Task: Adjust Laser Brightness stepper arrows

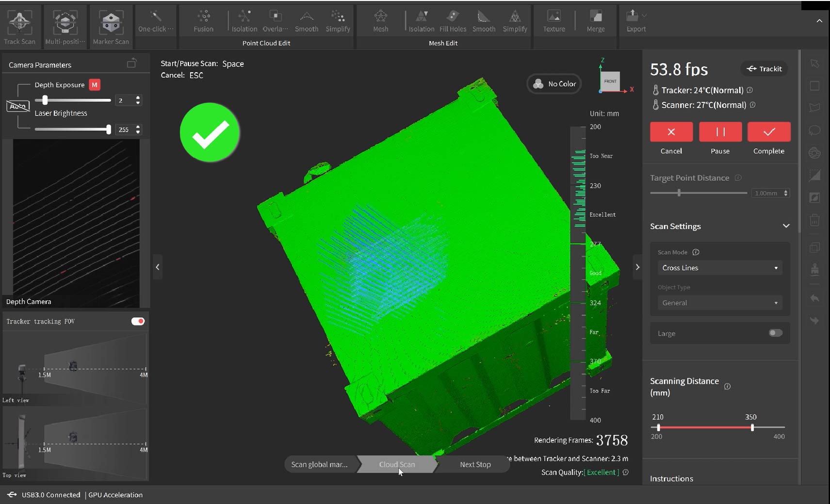Action: tap(138, 130)
